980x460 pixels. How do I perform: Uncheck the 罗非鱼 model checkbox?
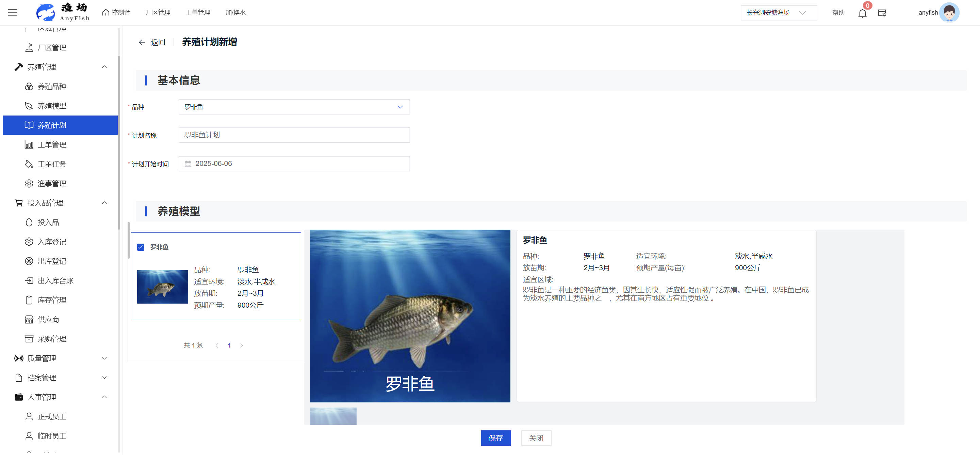(141, 247)
